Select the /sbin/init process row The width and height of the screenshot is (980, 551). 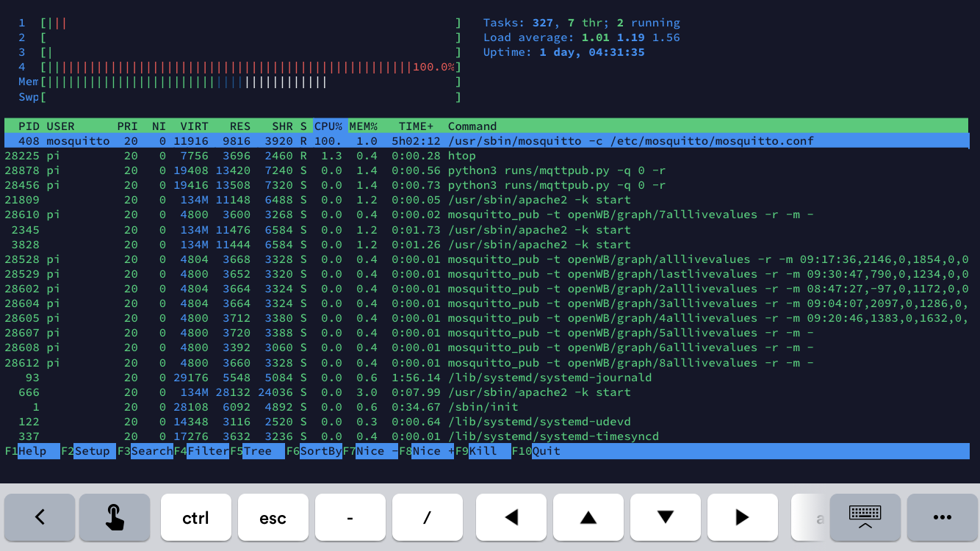486,407
